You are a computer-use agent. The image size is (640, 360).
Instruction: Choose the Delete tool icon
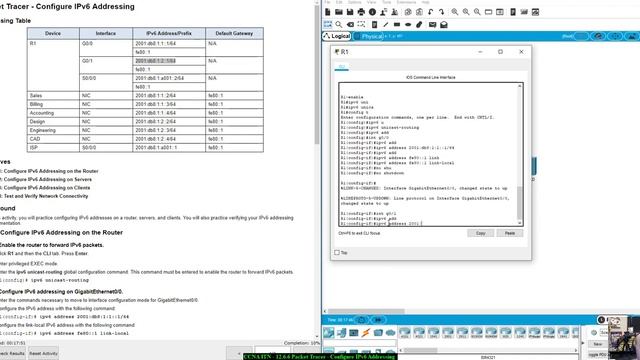pyautogui.click(x=350, y=24)
